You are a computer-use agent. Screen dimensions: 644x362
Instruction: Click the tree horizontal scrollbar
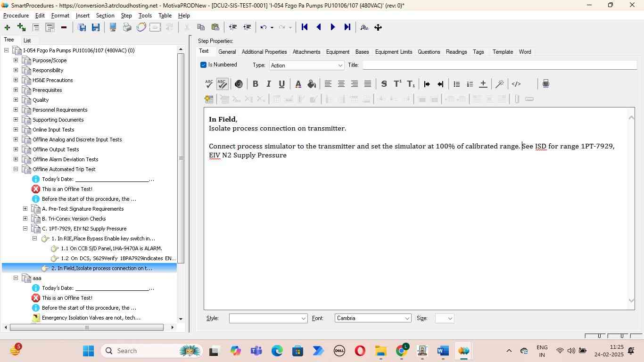tap(87, 327)
